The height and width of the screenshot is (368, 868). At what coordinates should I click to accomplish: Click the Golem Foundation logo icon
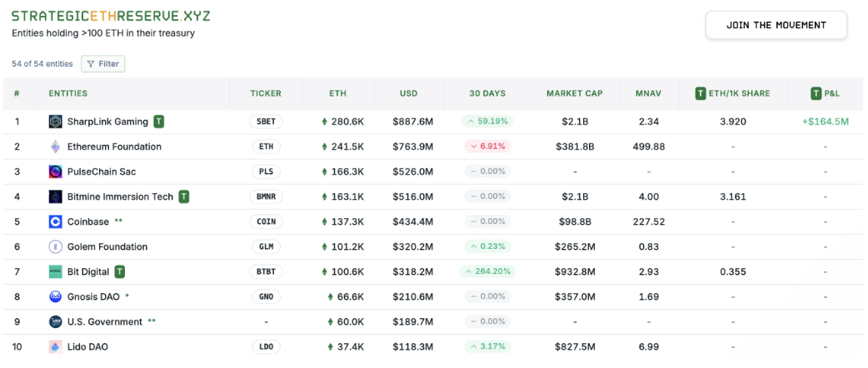click(56, 246)
